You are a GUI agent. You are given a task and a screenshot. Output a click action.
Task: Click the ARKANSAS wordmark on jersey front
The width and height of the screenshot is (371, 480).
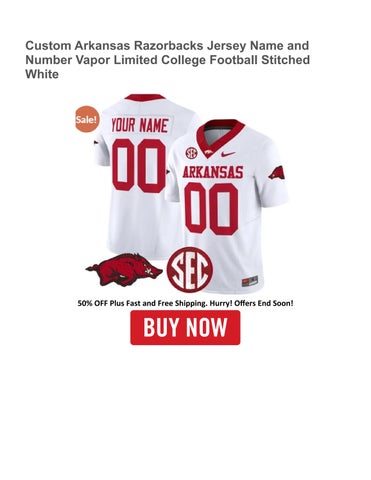tap(213, 172)
